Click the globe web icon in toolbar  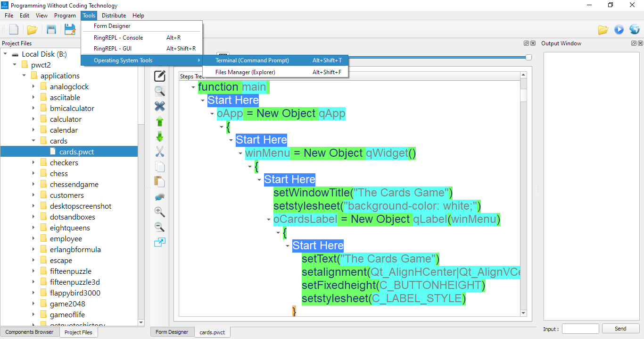click(x=634, y=30)
